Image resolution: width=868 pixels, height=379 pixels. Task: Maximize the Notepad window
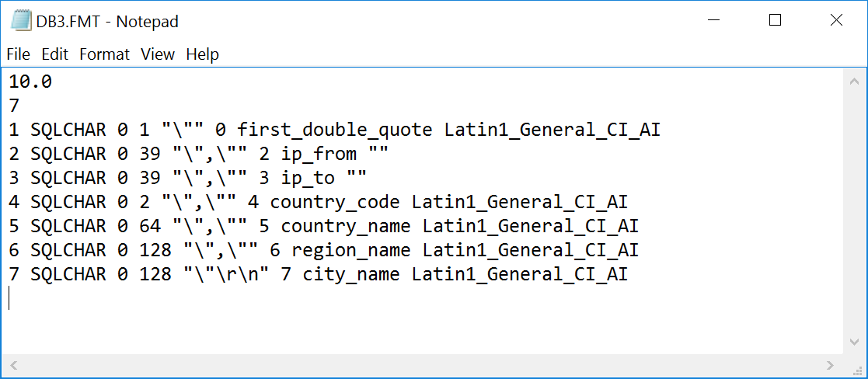(775, 21)
